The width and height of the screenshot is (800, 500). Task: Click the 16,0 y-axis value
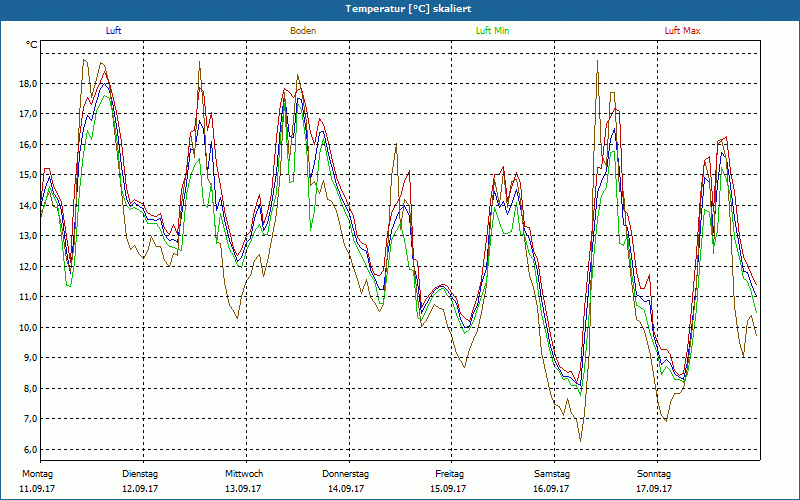click(x=29, y=144)
